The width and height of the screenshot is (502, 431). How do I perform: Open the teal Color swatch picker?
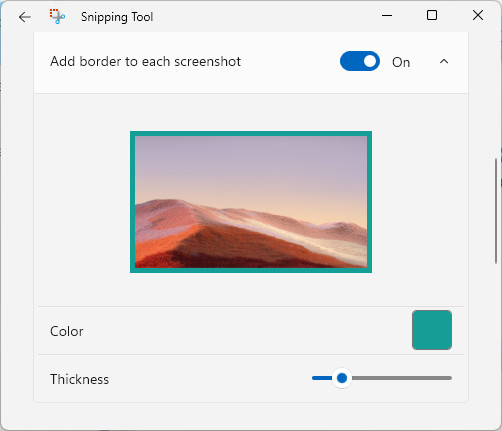tap(432, 330)
